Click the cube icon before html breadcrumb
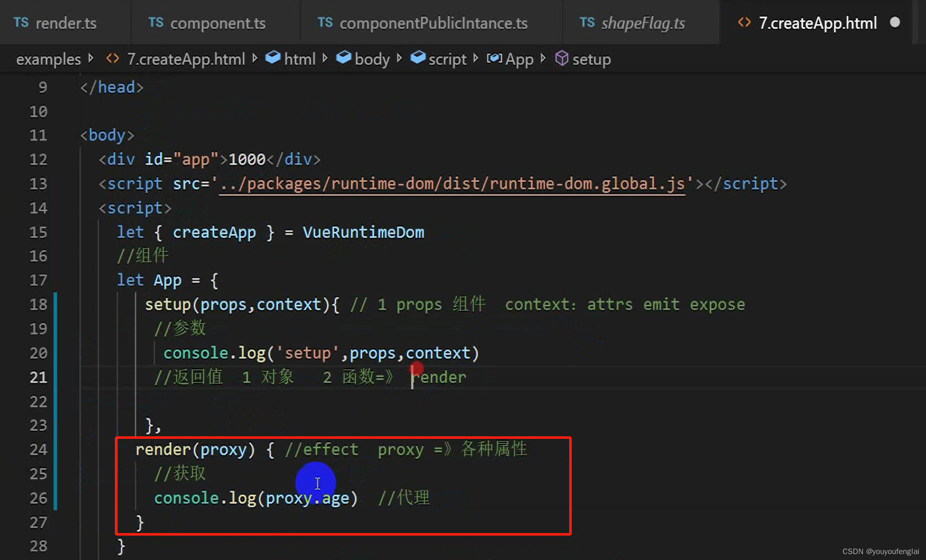This screenshot has width=926, height=560. click(x=273, y=58)
